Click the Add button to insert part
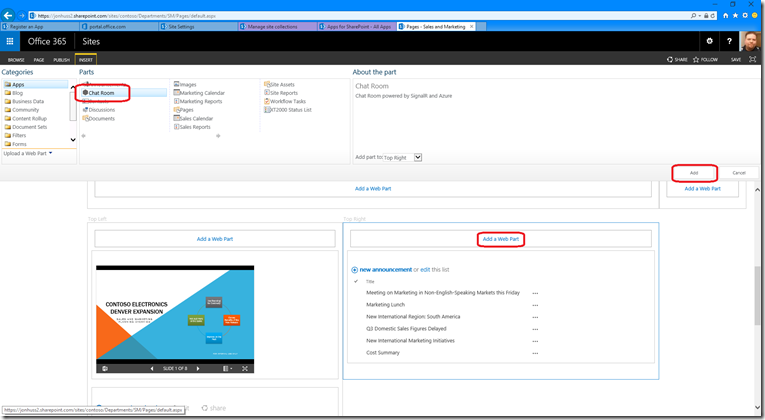This screenshot has height=420, width=765. click(694, 172)
